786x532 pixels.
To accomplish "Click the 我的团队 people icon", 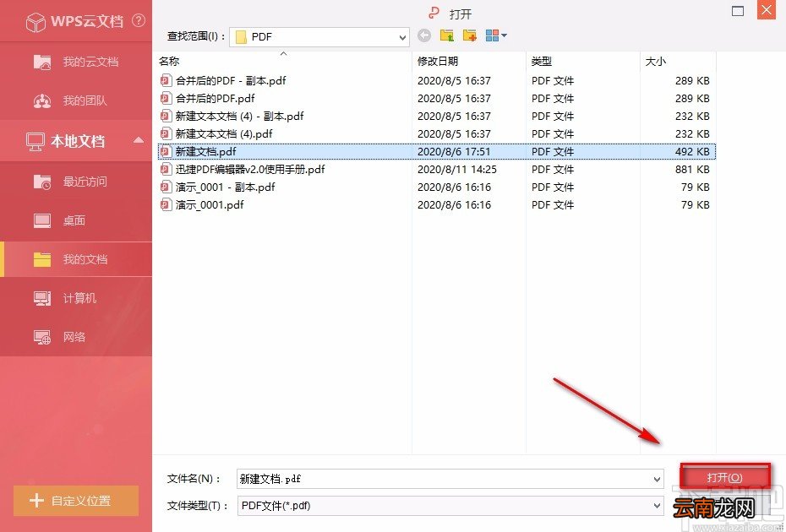I will [42, 101].
